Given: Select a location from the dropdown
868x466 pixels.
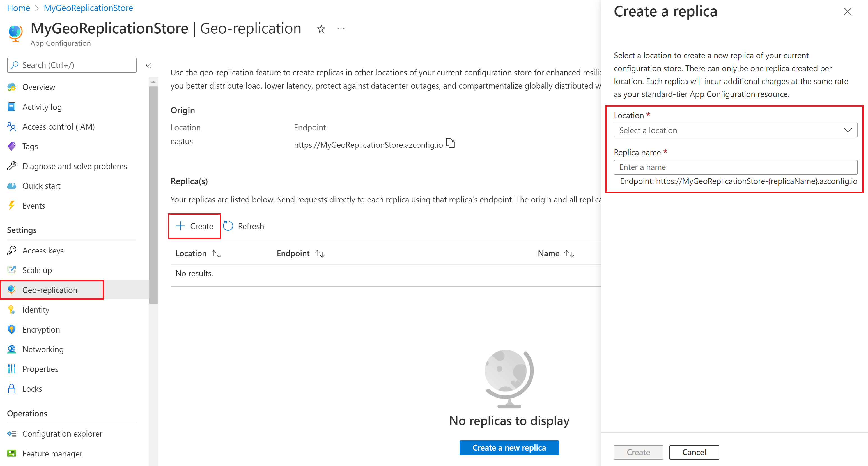Looking at the screenshot, I should pyautogui.click(x=736, y=130).
